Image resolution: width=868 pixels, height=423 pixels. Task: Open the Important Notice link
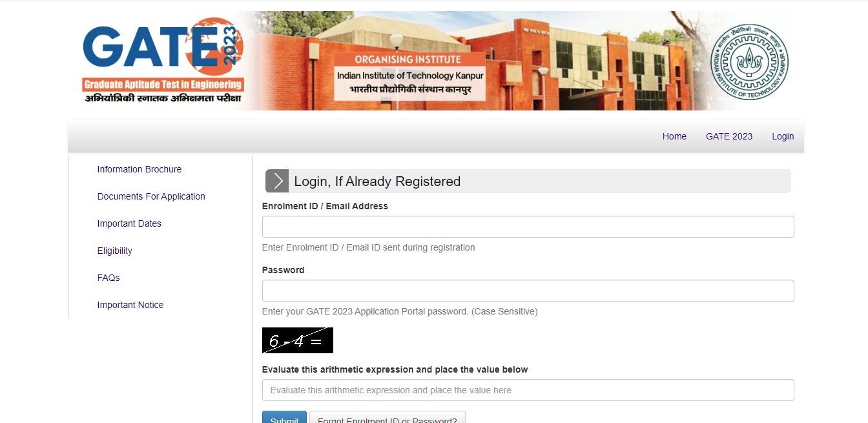130,305
